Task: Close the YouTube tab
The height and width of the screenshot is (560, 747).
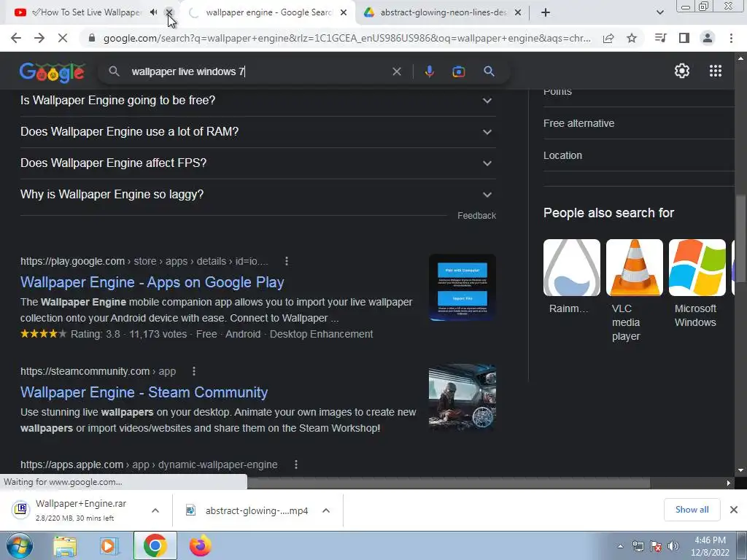Action: coord(169,12)
